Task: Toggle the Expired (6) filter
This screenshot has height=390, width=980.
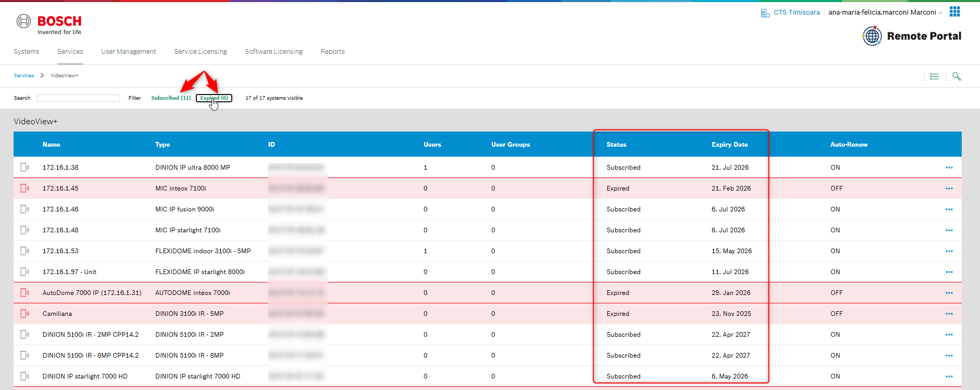Action: click(214, 98)
